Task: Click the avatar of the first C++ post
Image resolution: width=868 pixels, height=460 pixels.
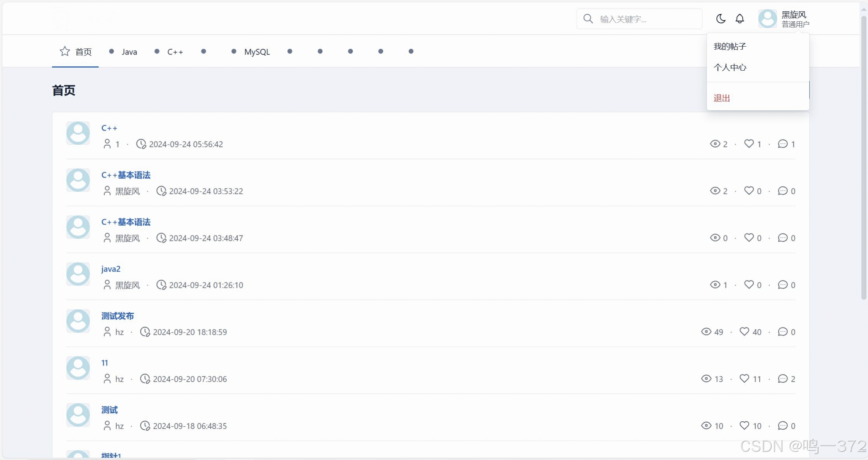Action: [x=78, y=133]
